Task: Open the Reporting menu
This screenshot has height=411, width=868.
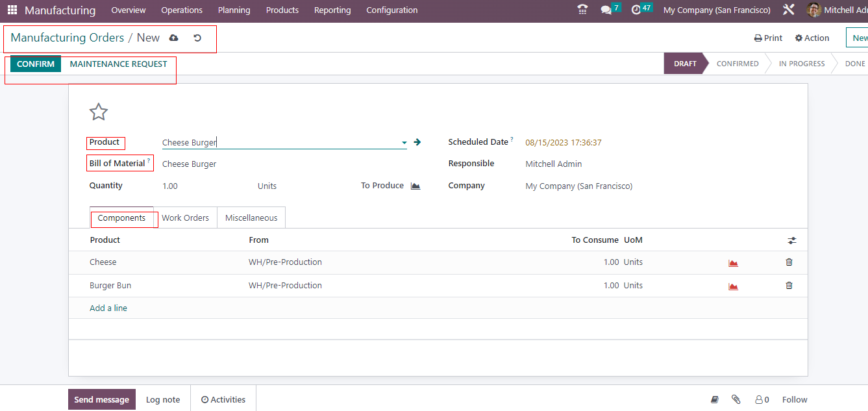Action: [332, 10]
